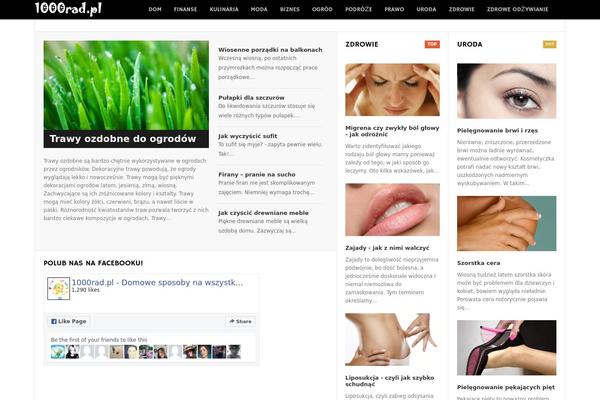This screenshot has height=400, width=600.
Task: Open the Liposukcja article title
Action: tap(390, 381)
